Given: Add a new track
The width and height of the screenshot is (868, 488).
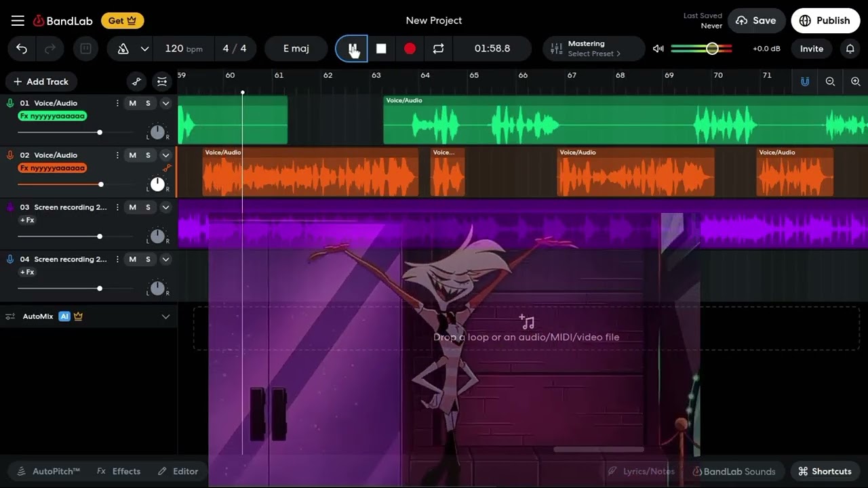Looking at the screenshot, I should pos(41,81).
